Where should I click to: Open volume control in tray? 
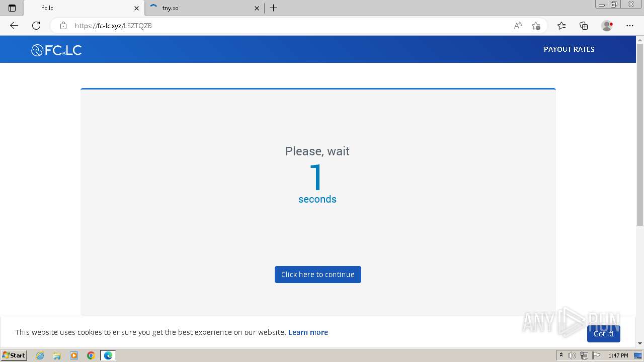(572, 355)
